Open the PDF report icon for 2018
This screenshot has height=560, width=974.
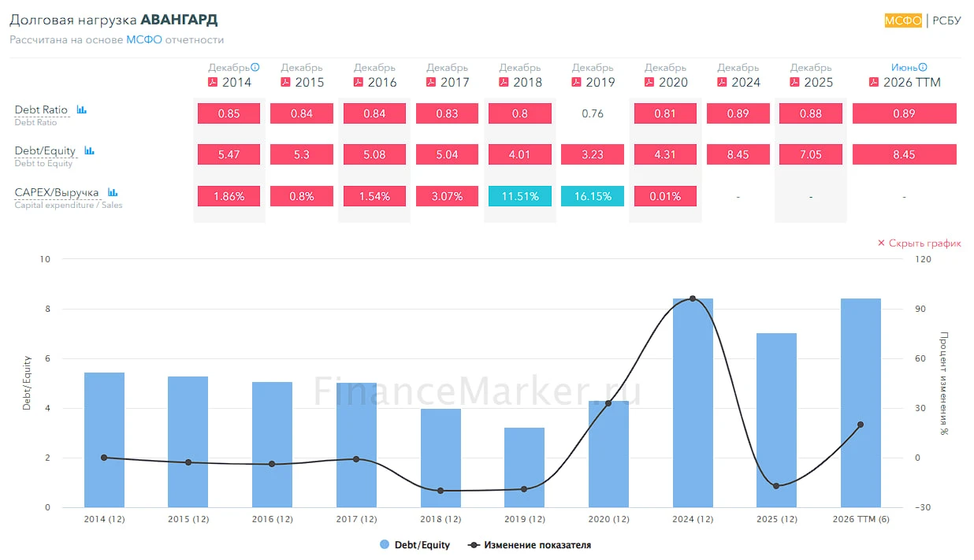[504, 82]
